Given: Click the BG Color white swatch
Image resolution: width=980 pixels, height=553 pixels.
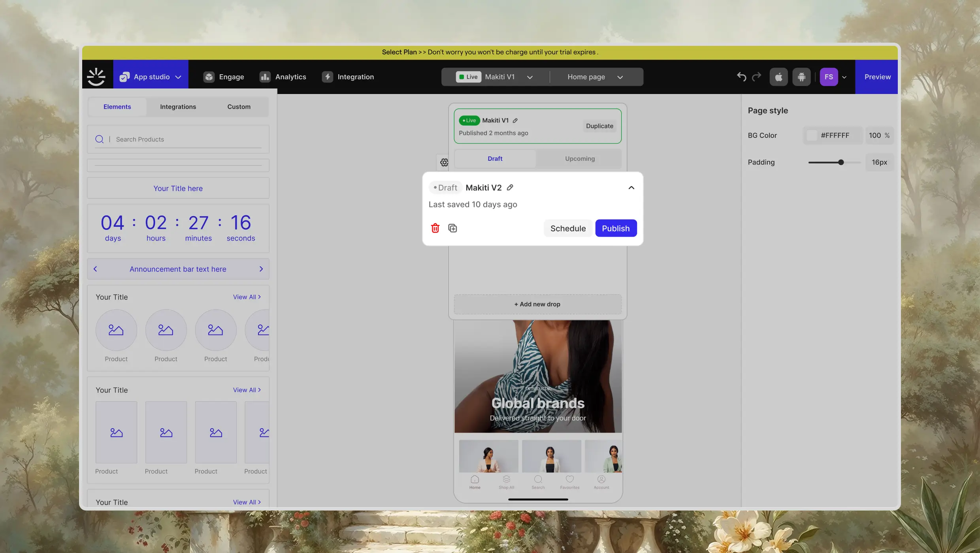Looking at the screenshot, I should pyautogui.click(x=811, y=135).
